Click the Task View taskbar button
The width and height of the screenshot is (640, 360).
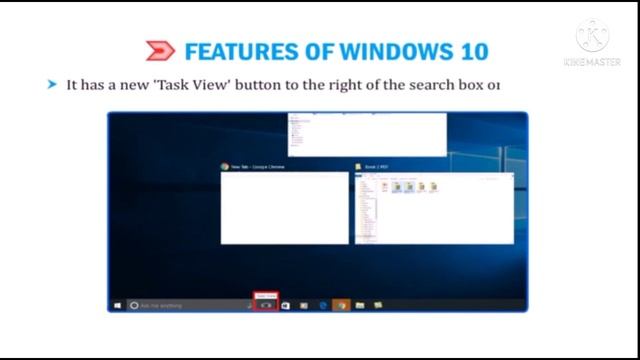(x=266, y=305)
